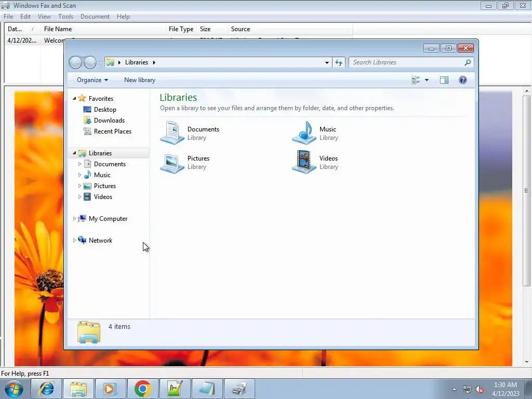Click the arrow after Libraries in address bar

[154, 62]
